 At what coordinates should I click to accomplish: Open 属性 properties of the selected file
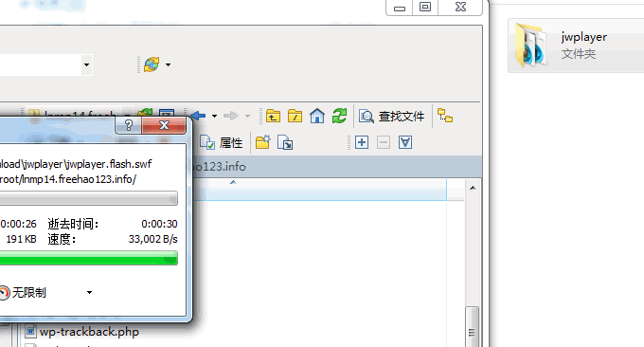tap(222, 142)
